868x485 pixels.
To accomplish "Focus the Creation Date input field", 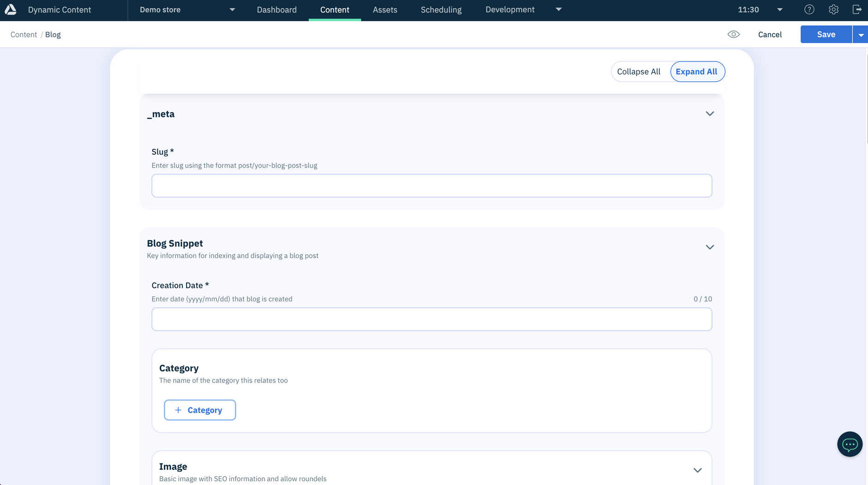I will (x=432, y=319).
